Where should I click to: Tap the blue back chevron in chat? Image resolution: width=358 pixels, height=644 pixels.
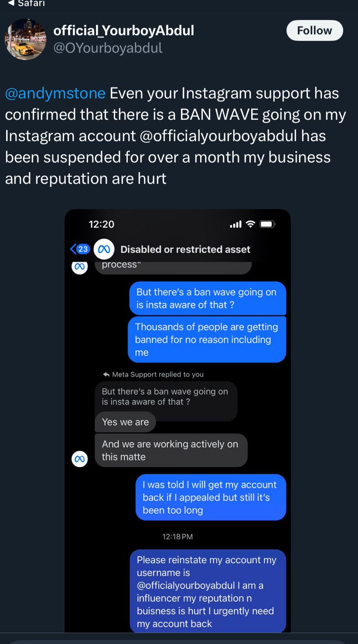coord(73,249)
